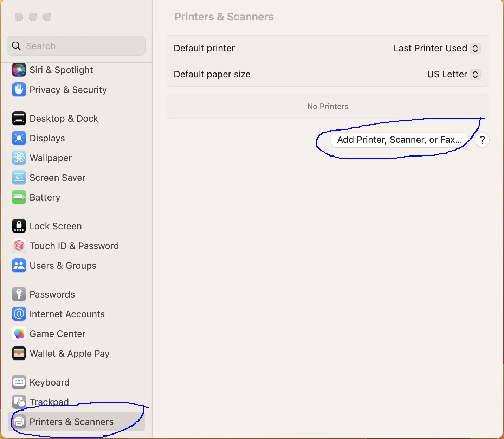Screen dimensions: 504x439
Task: Open Privacy & Security hand icon
Action: [x=19, y=90]
